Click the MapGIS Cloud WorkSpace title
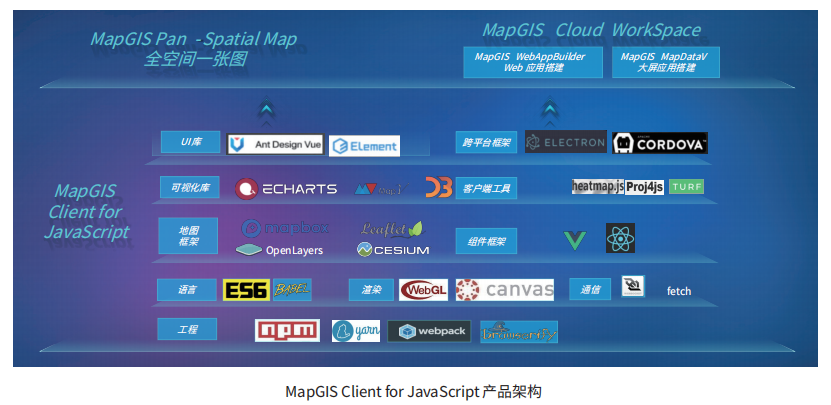 [x=591, y=30]
